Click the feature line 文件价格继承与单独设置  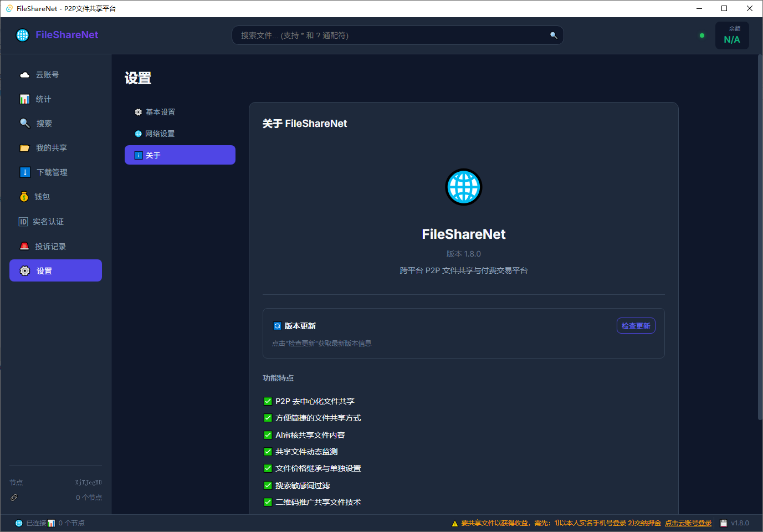point(318,468)
